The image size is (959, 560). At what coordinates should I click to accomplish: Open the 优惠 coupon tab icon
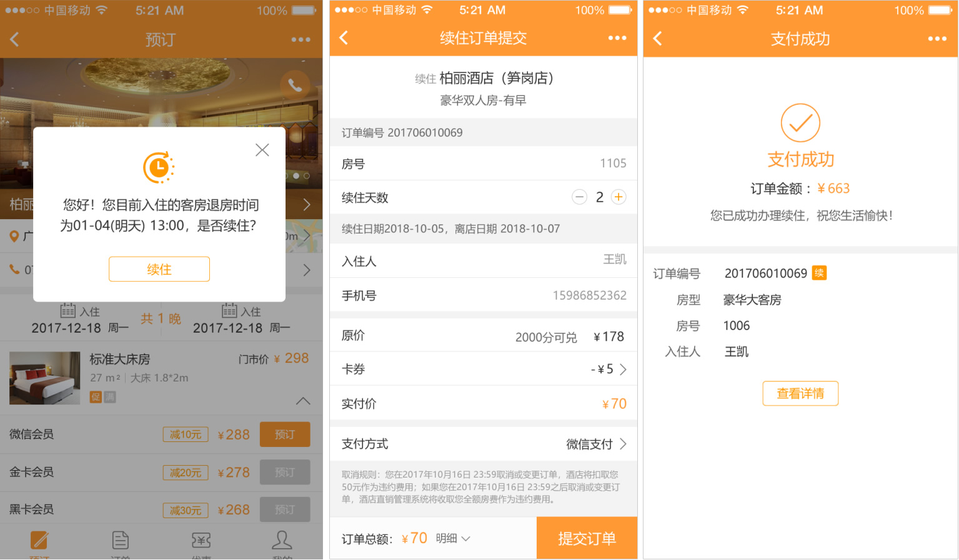(x=201, y=542)
